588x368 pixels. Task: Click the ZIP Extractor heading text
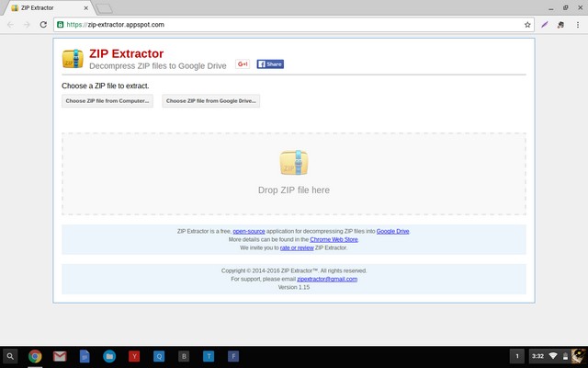click(x=127, y=53)
